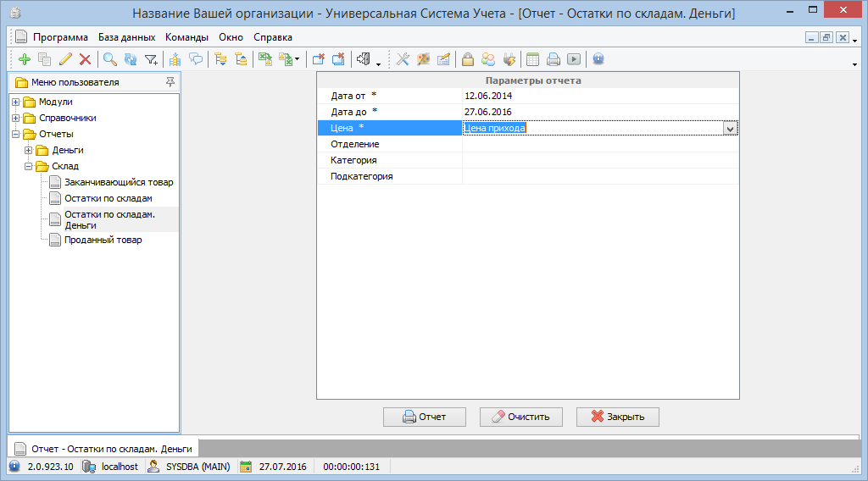Click the green plus Add icon
Viewport: 868px width, 481px height.
24,59
